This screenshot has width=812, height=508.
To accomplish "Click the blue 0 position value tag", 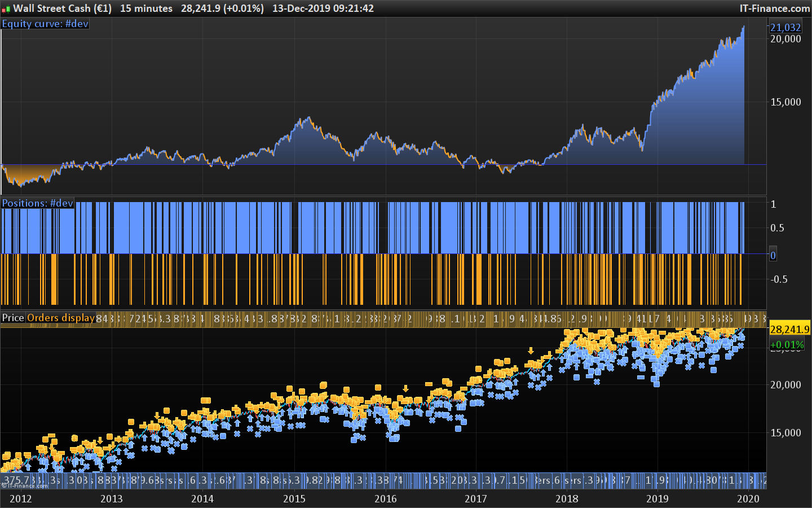I will pyautogui.click(x=773, y=255).
